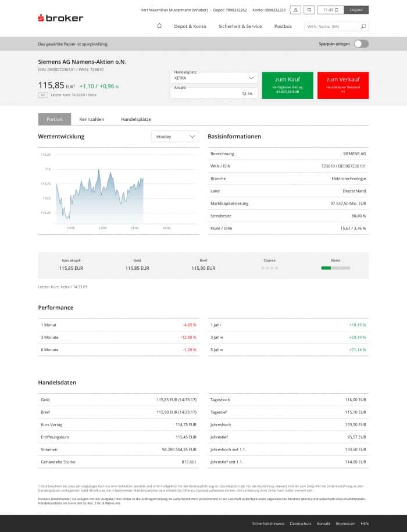Image resolution: width=407 pixels, height=532 pixels.
Task: Click the Streubesitz row label
Action: point(220,216)
